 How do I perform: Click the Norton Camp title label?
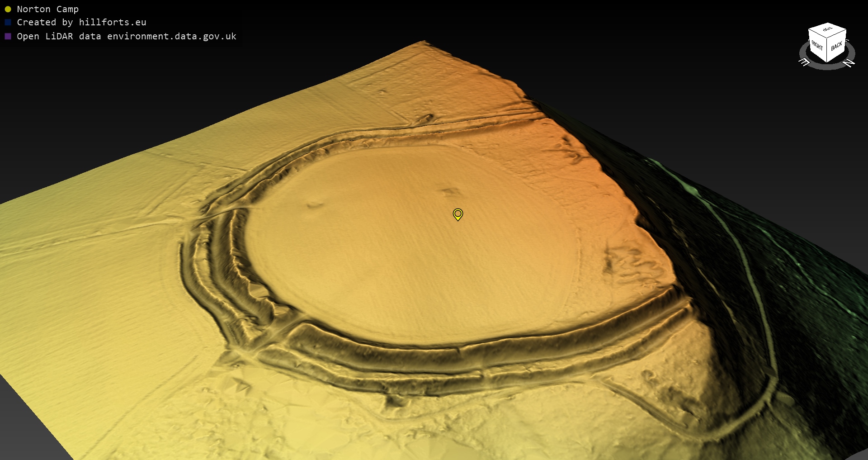click(x=47, y=9)
